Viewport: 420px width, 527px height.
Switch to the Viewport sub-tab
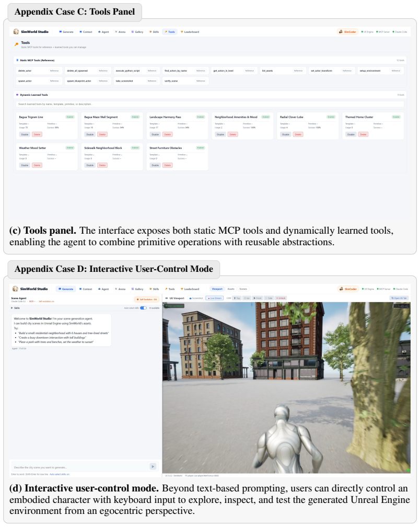(x=217, y=289)
